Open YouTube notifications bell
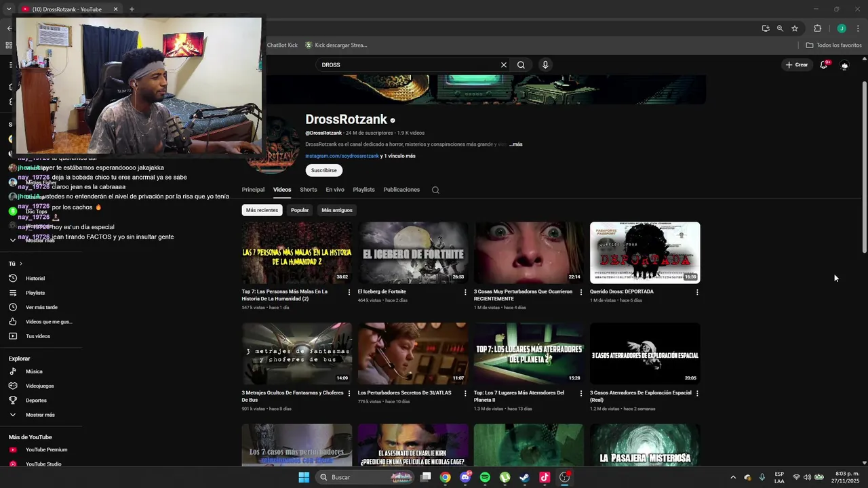This screenshot has width=868, height=488. tap(824, 65)
